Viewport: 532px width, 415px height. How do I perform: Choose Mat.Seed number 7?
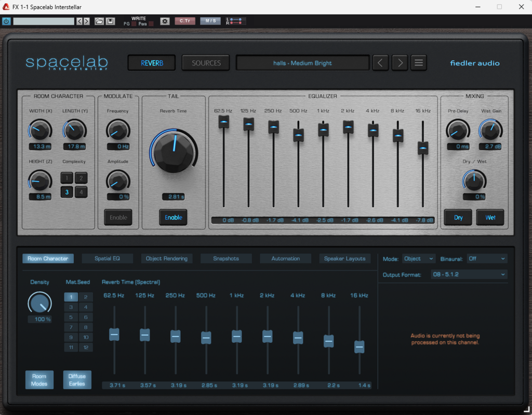coord(71,327)
